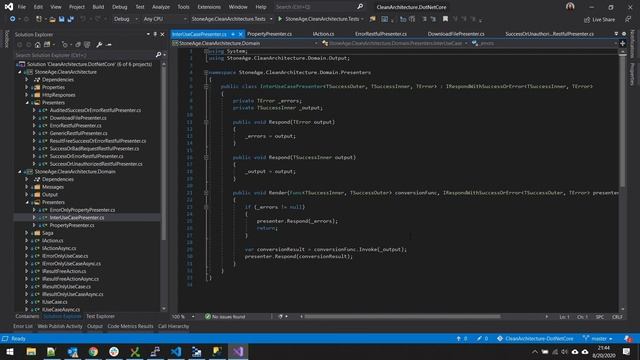Viewport: 640px width, 360px height.
Task: Click the green Start debugging arrow
Action: pos(280,19)
